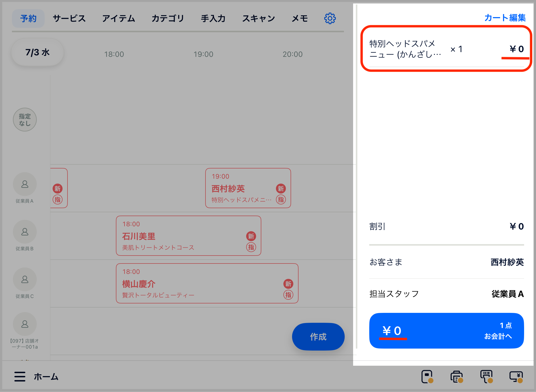Open the メモ tab
Screen dimensions: 536x392
pos(300,18)
